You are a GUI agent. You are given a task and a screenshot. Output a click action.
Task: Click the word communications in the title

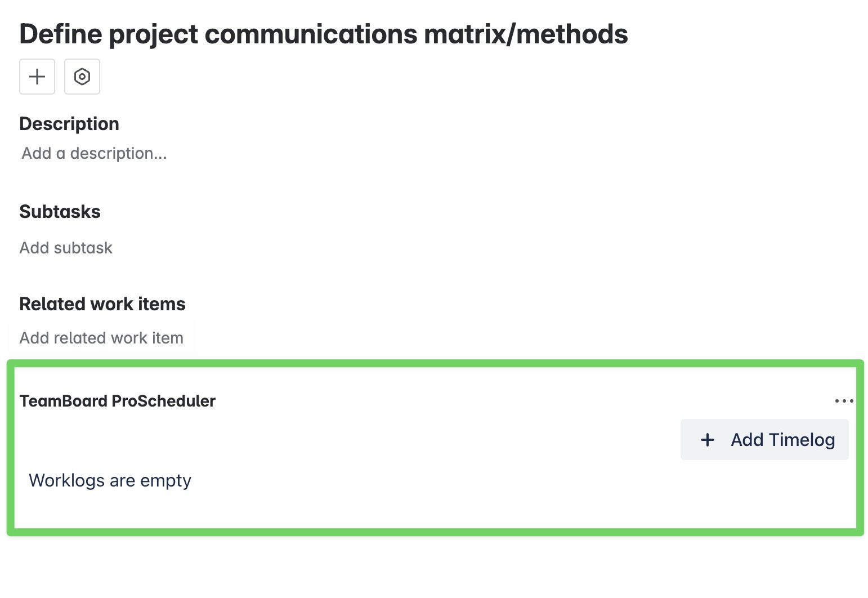click(311, 34)
